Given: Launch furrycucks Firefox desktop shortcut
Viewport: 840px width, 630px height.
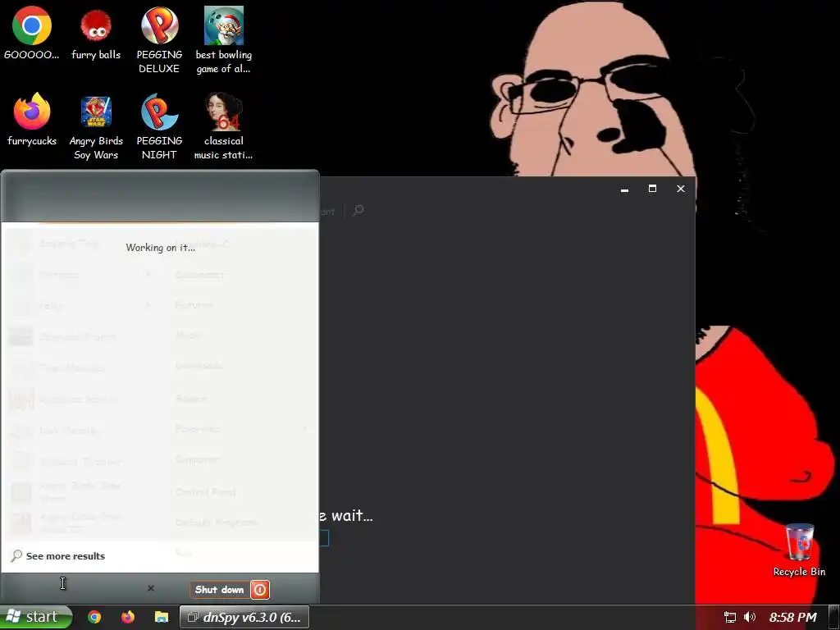Looking at the screenshot, I should point(32,120).
